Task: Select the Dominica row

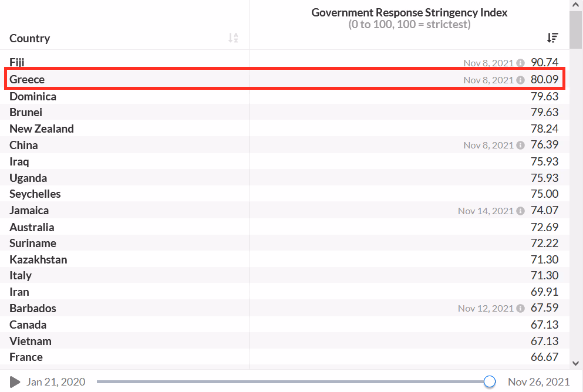Action: point(284,96)
